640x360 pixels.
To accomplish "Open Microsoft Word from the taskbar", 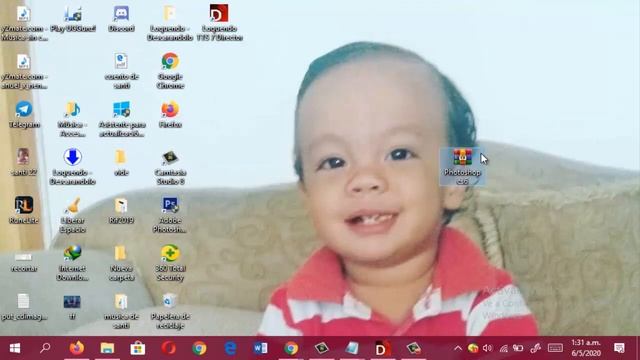I will click(x=260, y=348).
